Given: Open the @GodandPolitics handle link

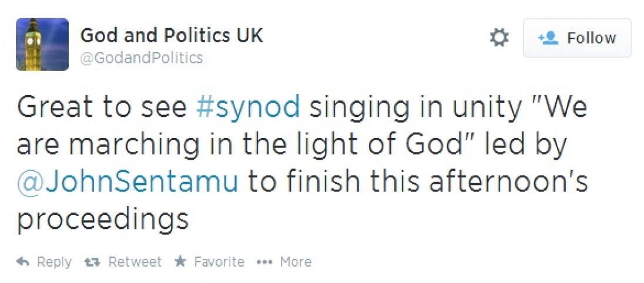Looking at the screenshot, I should pos(142,58).
